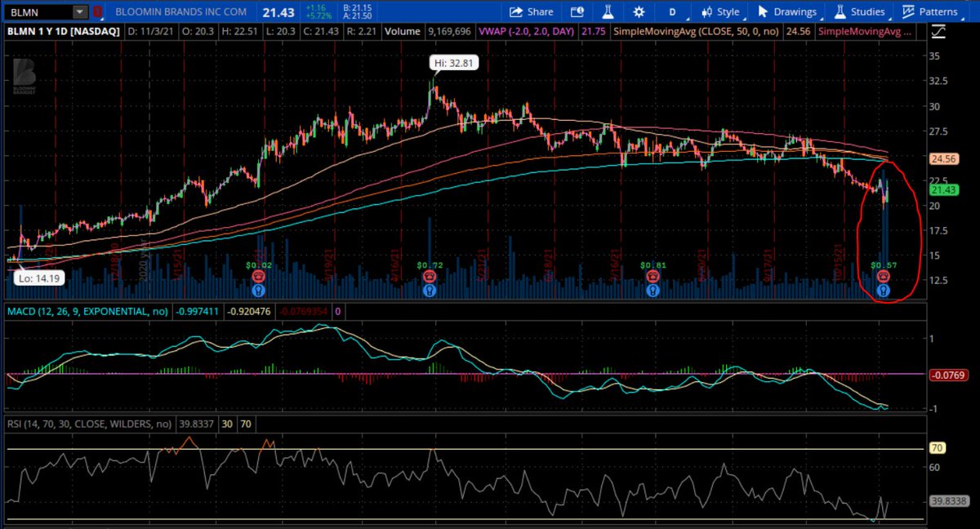Click red earnings phone icon under $0.02
The width and height of the screenshot is (980, 529).
[258, 277]
